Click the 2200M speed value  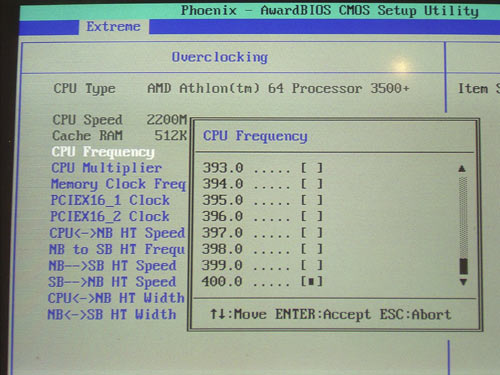[167, 120]
